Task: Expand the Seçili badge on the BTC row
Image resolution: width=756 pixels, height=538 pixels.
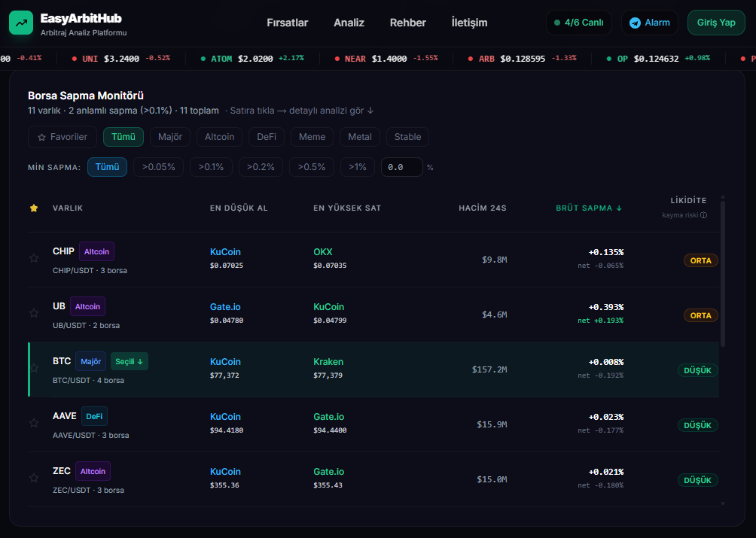Action: click(130, 361)
